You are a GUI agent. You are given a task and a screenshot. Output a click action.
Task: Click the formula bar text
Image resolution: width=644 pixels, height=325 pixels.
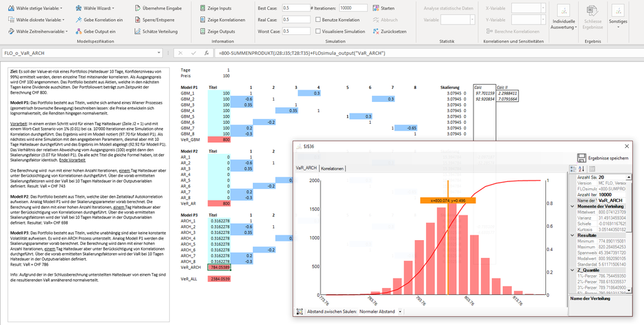[x=302, y=53]
